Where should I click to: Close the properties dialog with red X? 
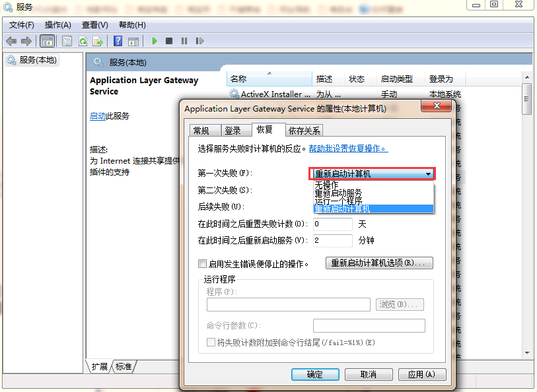437,106
